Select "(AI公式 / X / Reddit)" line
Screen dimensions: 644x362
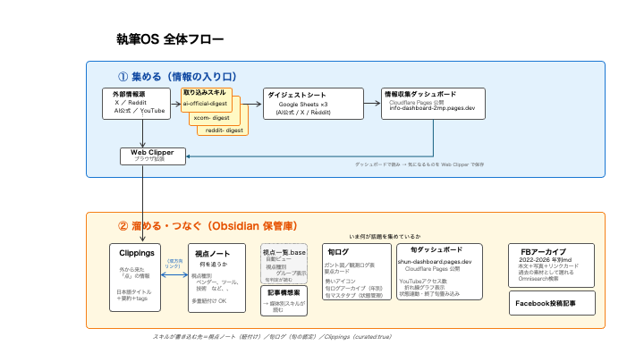point(303,112)
